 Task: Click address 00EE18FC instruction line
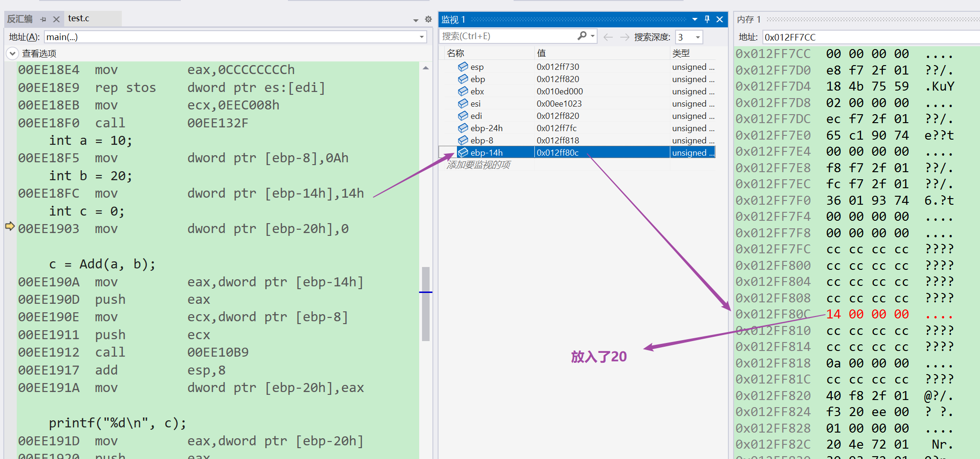pyautogui.click(x=191, y=193)
